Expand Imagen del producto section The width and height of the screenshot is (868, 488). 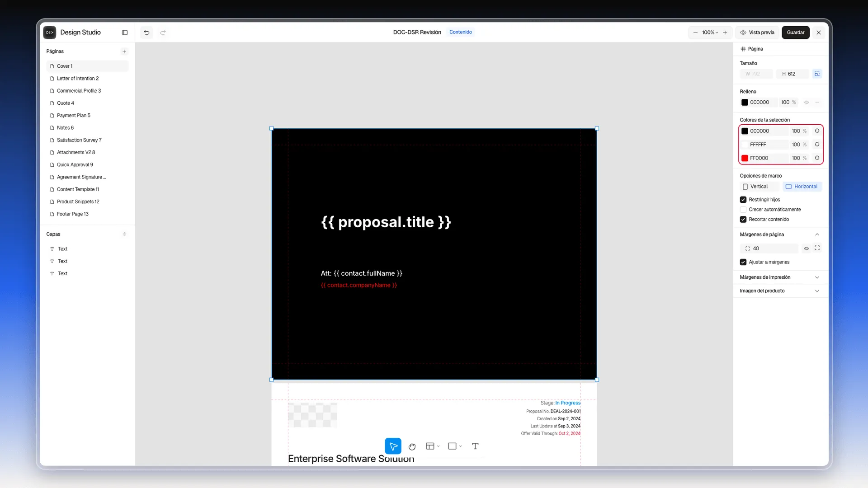tap(817, 291)
